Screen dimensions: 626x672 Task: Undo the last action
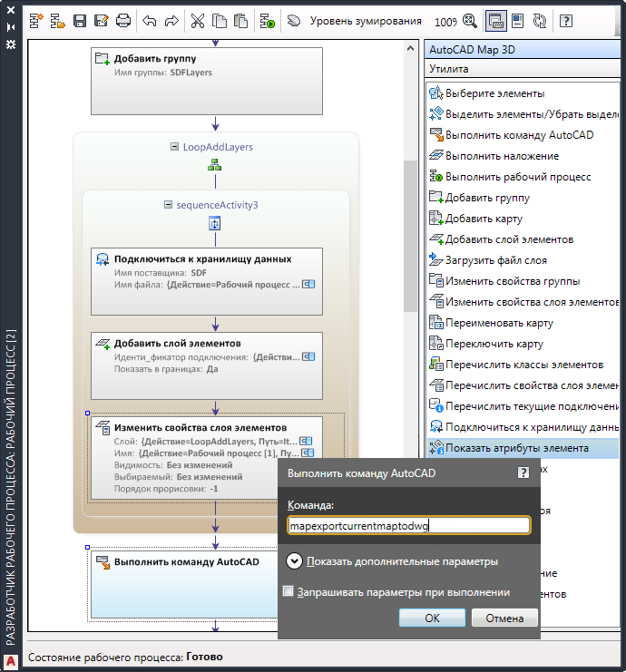pyautogui.click(x=149, y=21)
